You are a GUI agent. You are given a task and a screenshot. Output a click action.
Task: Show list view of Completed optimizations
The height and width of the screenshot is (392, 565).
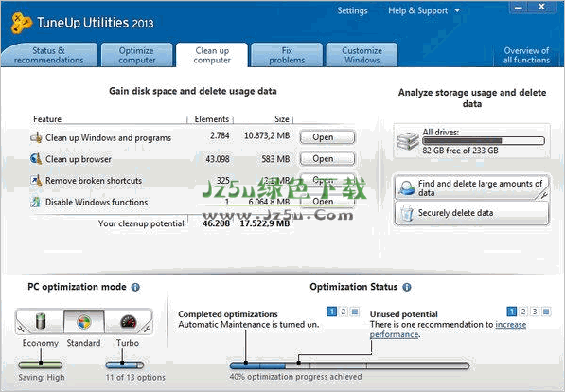coord(355,312)
